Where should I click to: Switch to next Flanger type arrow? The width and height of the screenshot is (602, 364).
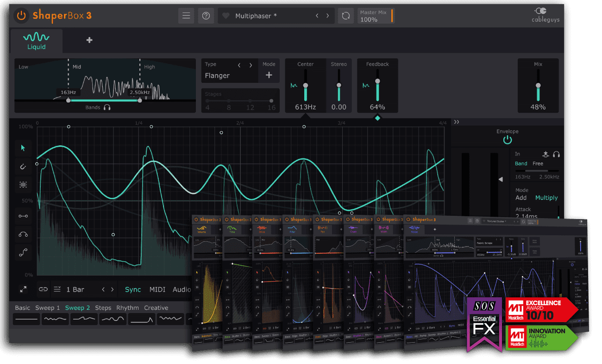coord(251,65)
